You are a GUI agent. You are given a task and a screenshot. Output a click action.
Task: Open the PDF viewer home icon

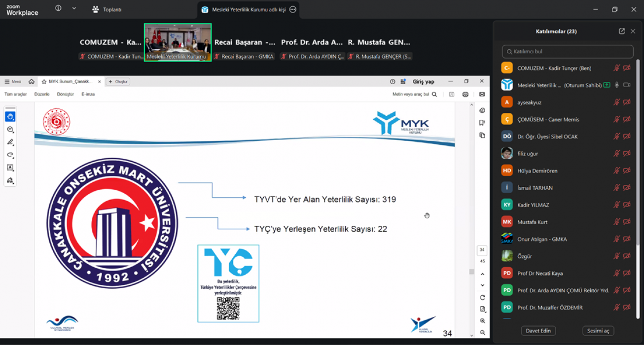pos(32,82)
